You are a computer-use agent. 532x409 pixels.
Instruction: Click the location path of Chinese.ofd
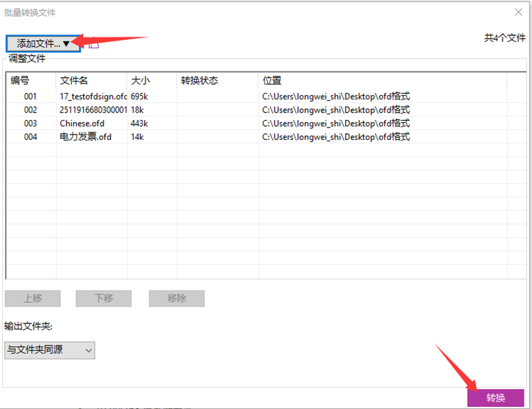(x=336, y=123)
